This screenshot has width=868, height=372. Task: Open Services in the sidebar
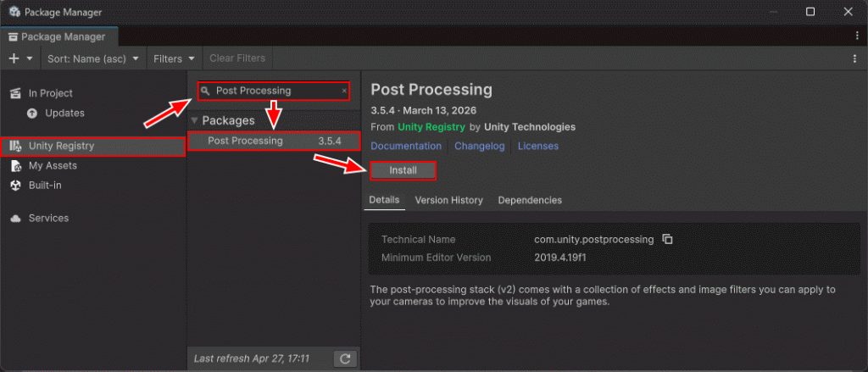(48, 218)
